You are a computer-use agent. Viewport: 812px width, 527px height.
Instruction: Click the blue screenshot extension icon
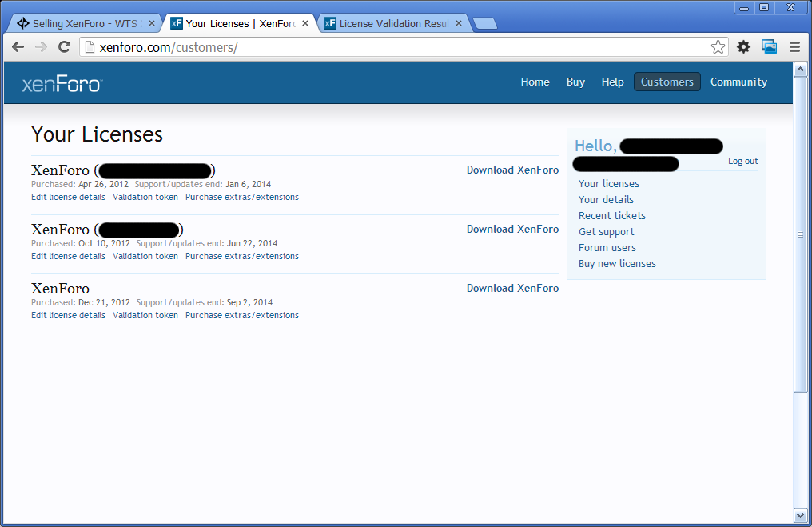769,47
